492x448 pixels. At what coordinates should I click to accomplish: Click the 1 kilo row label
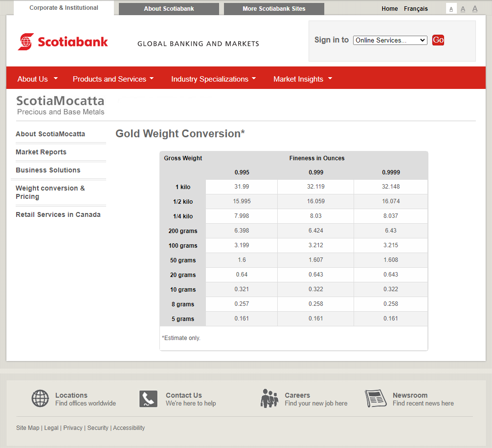click(183, 187)
